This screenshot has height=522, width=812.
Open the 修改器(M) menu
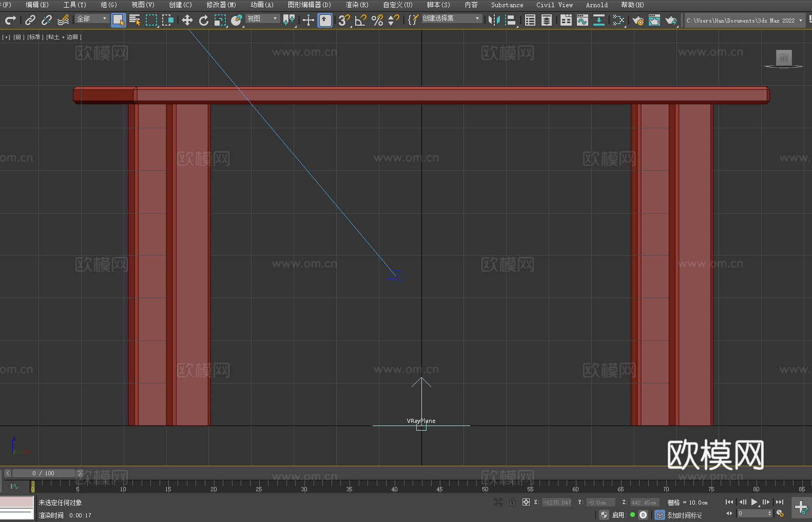(x=221, y=5)
